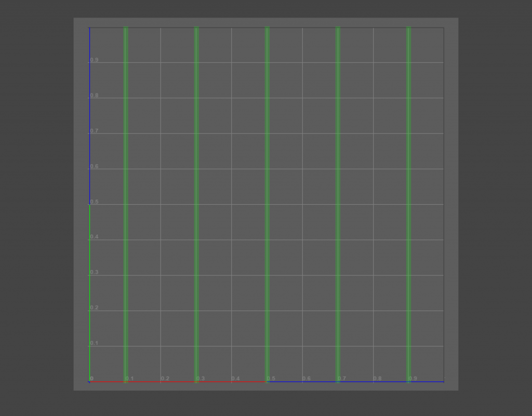The image size is (532, 416).
Task: Click the 0.8 label on the horizontal axis
Action: pos(377,379)
